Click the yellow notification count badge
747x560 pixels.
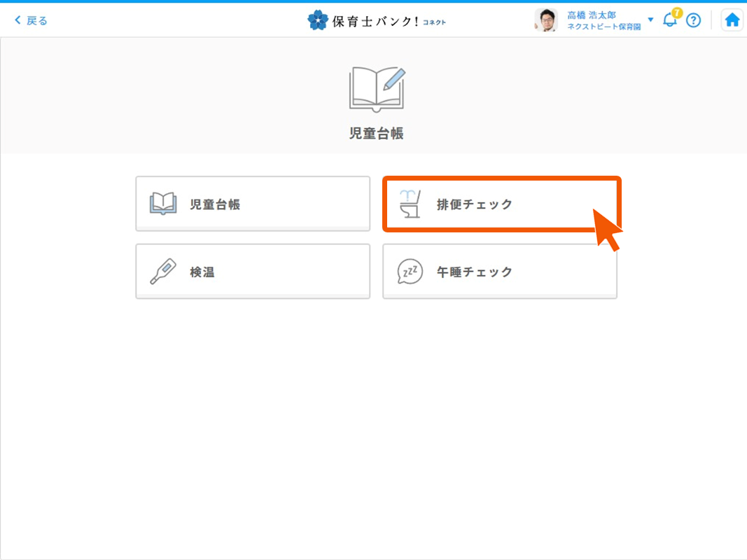pos(676,13)
